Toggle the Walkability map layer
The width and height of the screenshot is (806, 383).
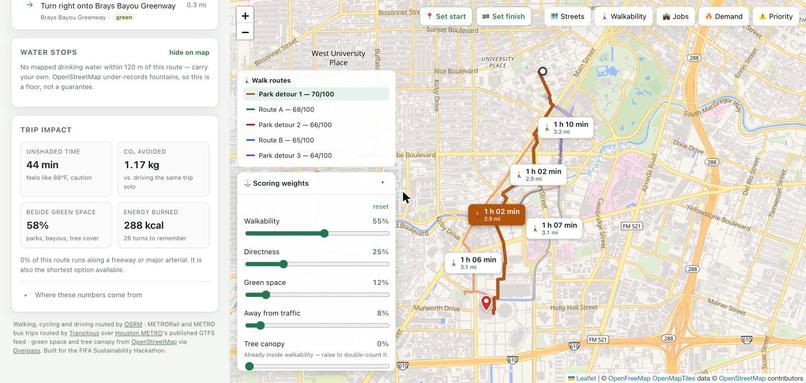(624, 16)
